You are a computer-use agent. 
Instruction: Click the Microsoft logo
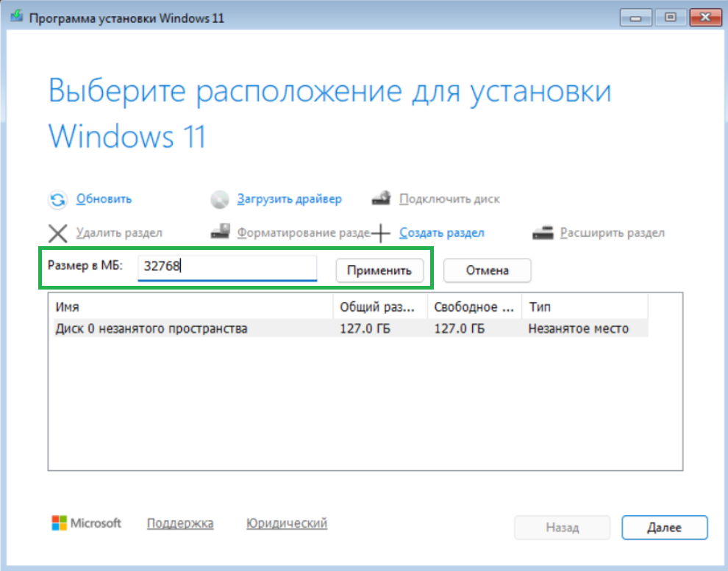pyautogui.click(x=86, y=523)
